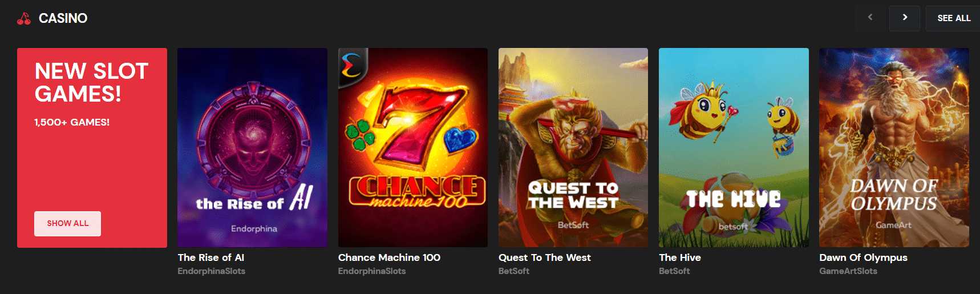Select Chance Machine 100 title link

coord(389,257)
